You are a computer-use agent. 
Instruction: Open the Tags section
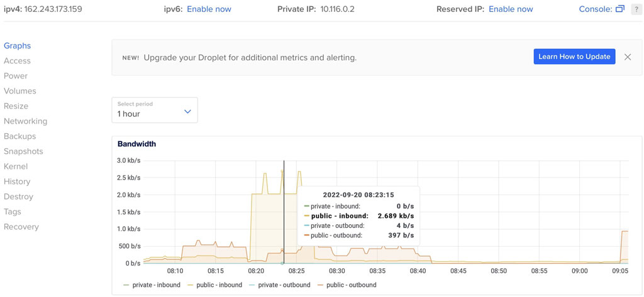pos(13,212)
